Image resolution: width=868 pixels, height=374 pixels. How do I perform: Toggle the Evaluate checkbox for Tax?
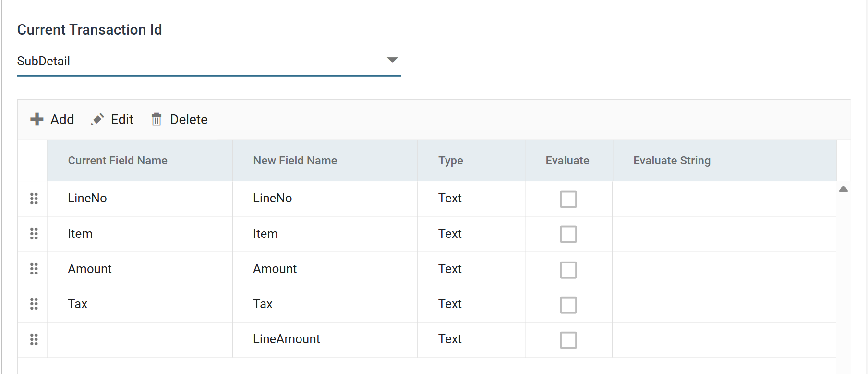(568, 305)
